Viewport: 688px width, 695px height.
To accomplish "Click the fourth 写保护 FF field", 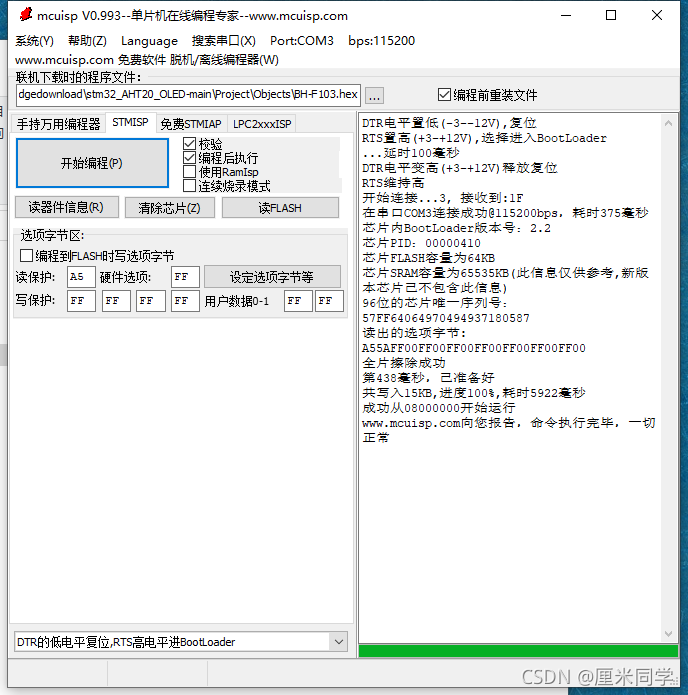I will coord(185,301).
